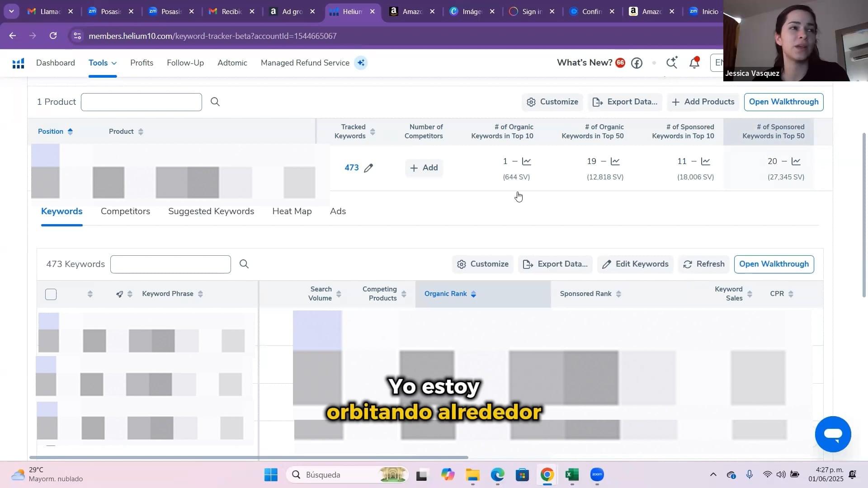
Task: Click the Open Walkthrough button
Action: tap(783, 102)
